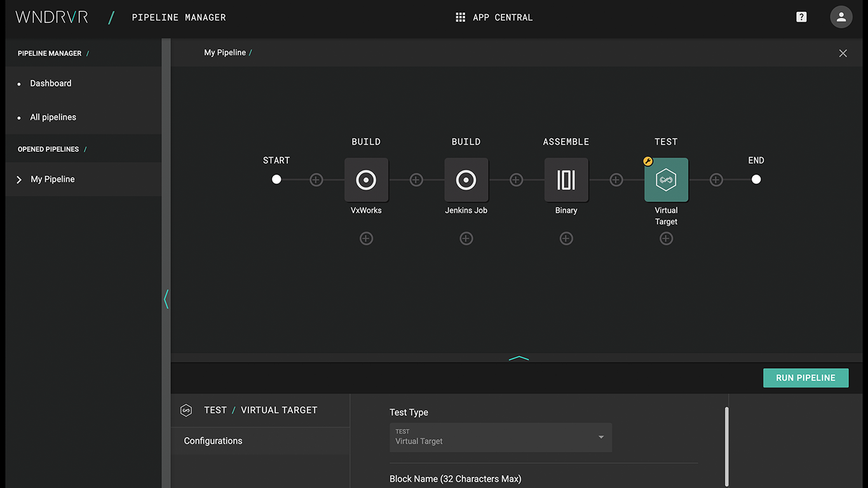Open the Test Type dropdown
Screen dimensions: 868x488
pyautogui.click(x=501, y=438)
